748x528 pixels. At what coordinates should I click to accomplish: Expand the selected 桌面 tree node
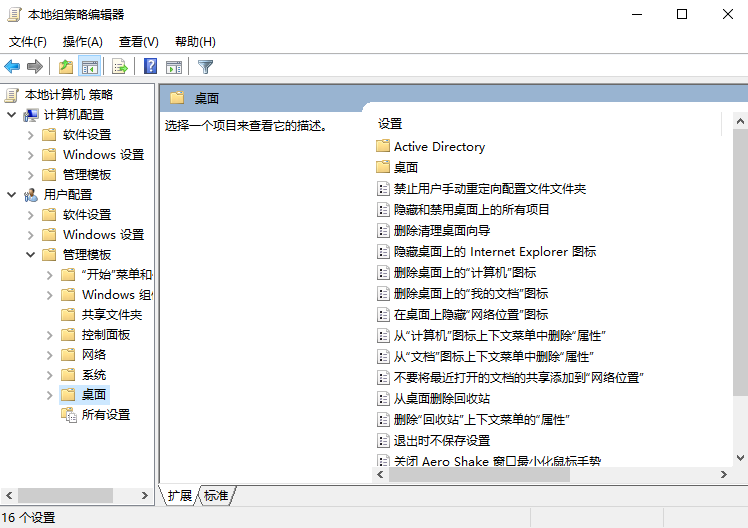point(50,395)
